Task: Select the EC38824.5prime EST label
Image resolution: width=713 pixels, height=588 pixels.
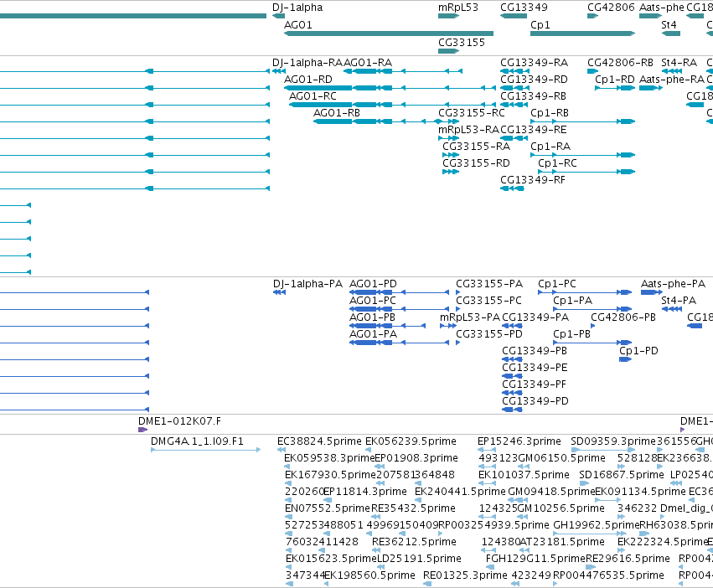Action: pyautogui.click(x=320, y=441)
